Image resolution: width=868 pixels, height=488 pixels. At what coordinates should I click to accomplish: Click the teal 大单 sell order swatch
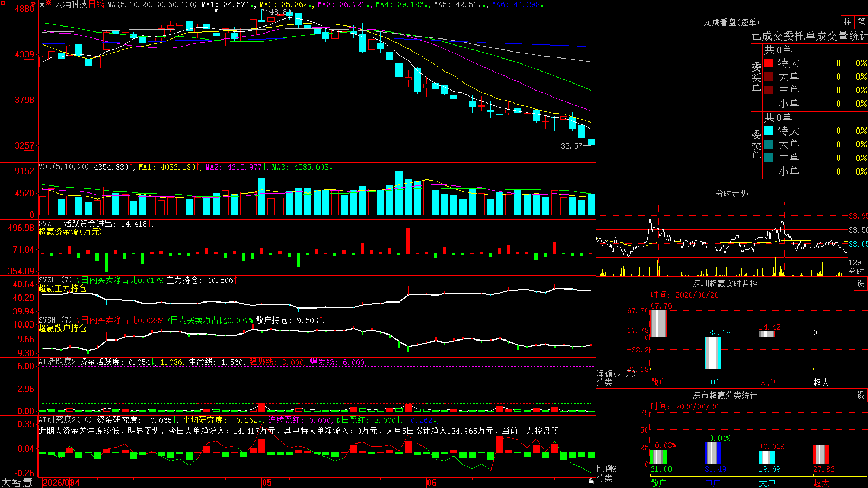768,144
